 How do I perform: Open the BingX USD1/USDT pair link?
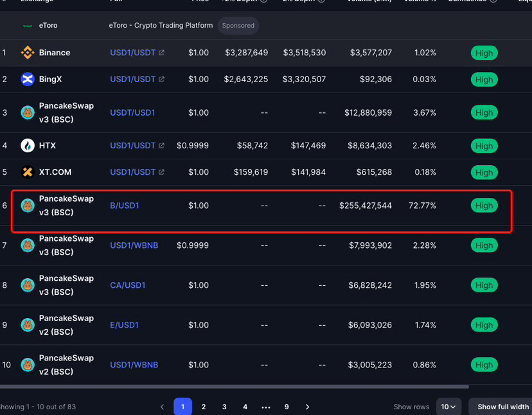(132, 79)
